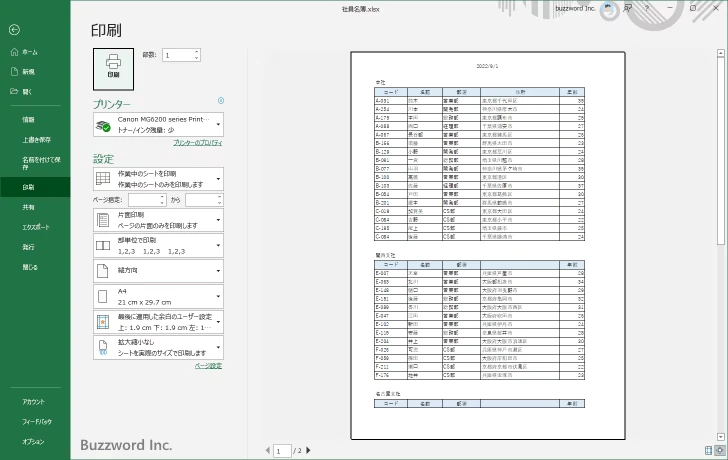Increase page range end value
The width and height of the screenshot is (728, 460).
tap(220, 197)
